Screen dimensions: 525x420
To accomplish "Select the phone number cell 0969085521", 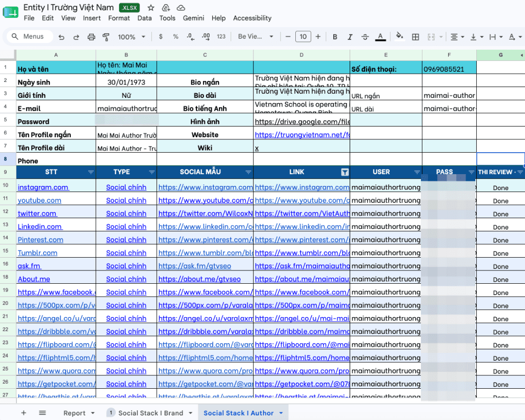I will pyautogui.click(x=449, y=67).
